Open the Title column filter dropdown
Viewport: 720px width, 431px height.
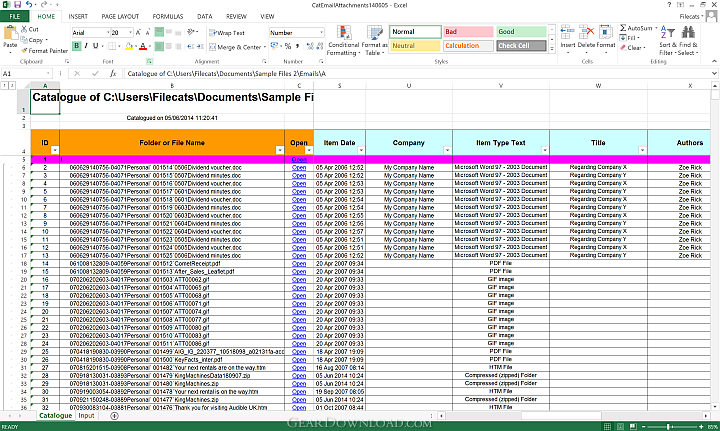point(642,150)
